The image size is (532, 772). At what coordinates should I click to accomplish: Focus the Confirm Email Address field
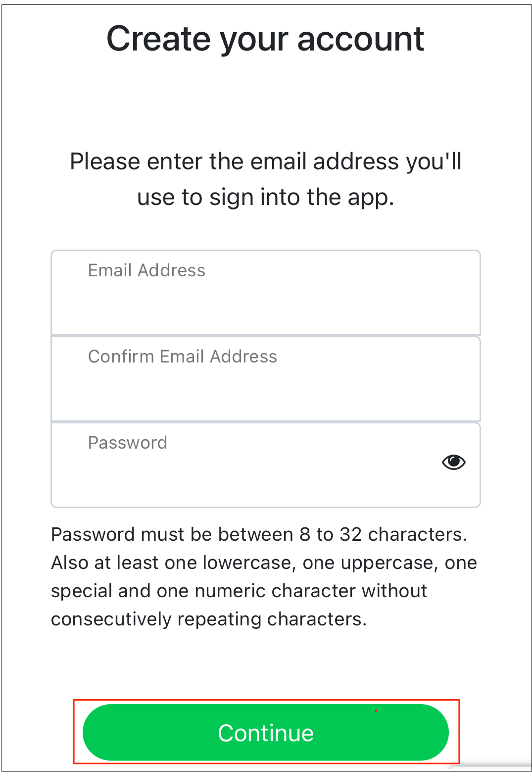[266, 379]
